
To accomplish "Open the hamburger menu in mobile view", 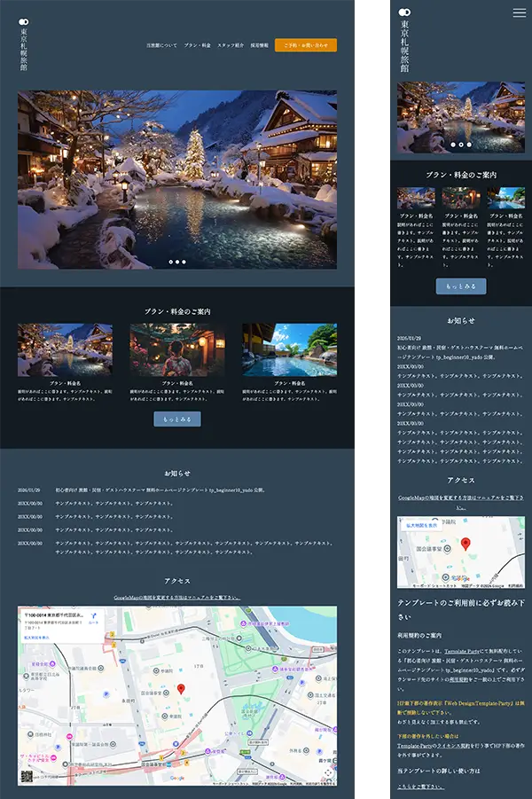I will (520, 12).
